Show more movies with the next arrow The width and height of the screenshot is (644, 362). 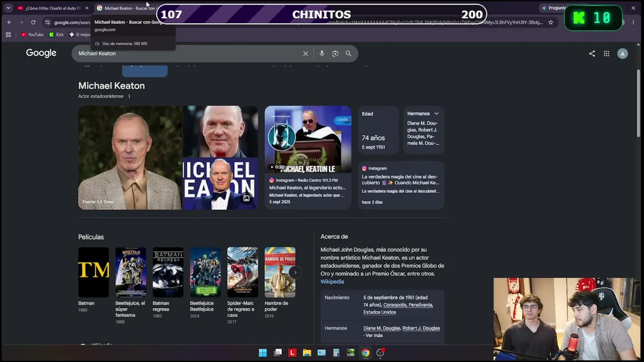295,273
